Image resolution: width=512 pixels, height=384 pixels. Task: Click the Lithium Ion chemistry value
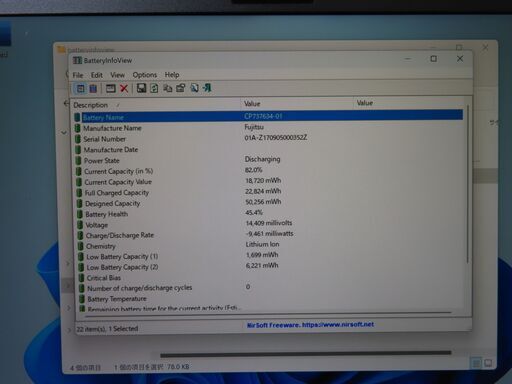click(262, 244)
